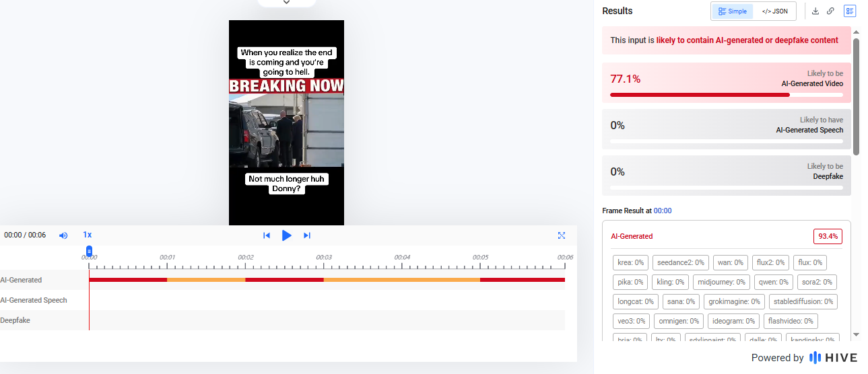The width and height of the screenshot is (868, 374).
Task: Click the results panel scrollbar
Action: click(857, 96)
